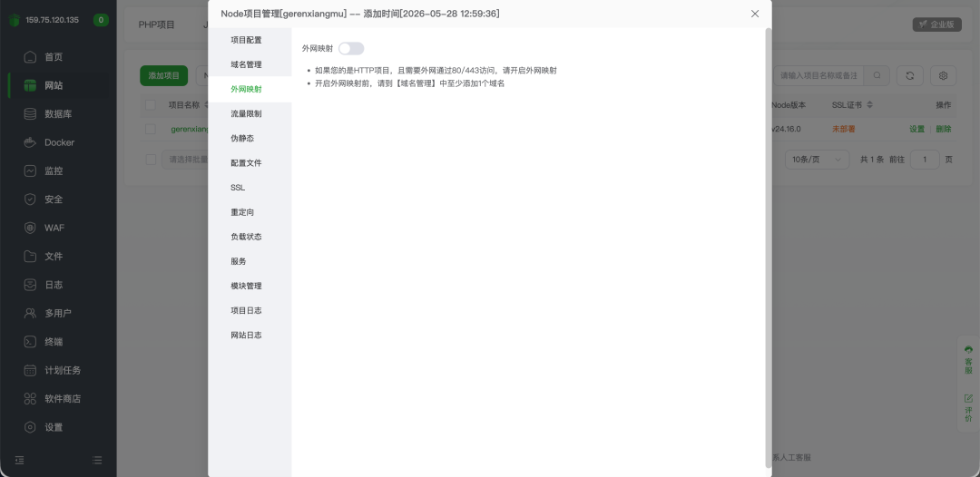Open the batch action (请选择批量) dropdown
980x477 pixels.
pyautogui.click(x=185, y=160)
